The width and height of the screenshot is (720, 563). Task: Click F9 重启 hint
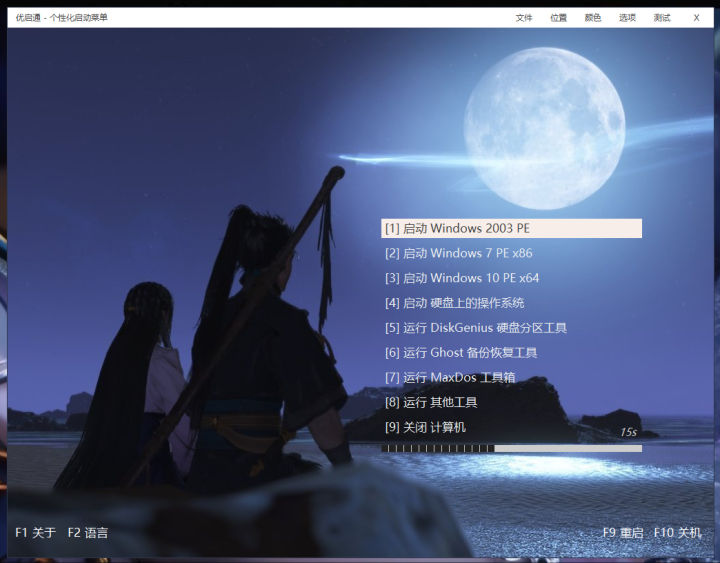pyautogui.click(x=623, y=533)
